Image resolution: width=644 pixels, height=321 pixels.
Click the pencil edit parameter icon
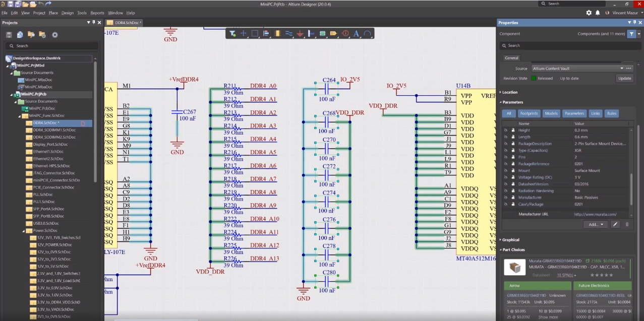point(615,224)
